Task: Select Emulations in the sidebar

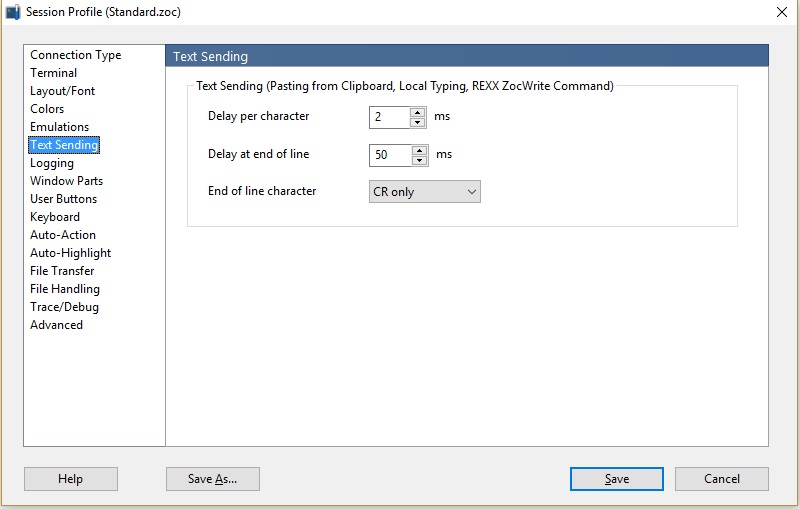Action: tap(59, 127)
